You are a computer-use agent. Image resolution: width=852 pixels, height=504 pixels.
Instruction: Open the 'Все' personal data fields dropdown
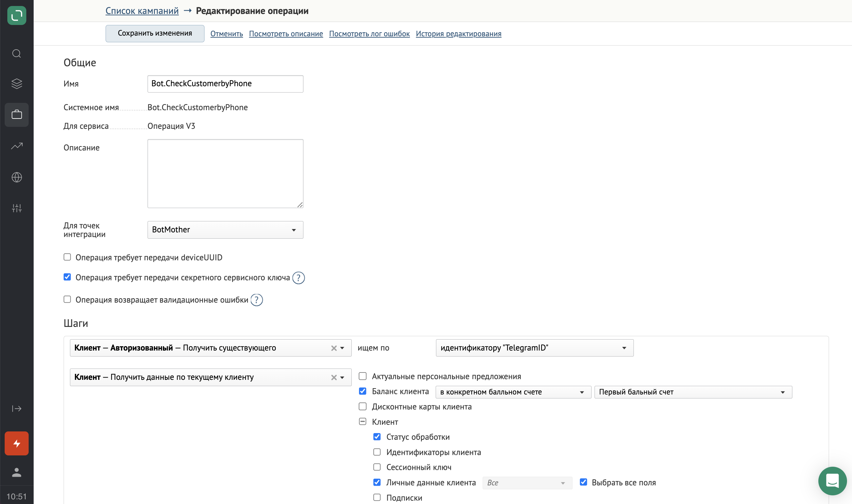527,483
